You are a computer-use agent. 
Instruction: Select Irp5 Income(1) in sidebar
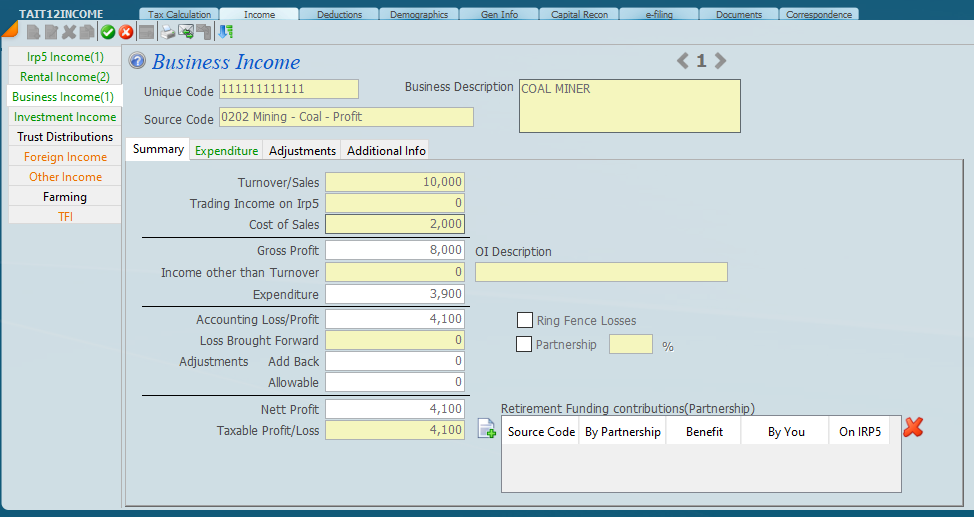pos(65,57)
